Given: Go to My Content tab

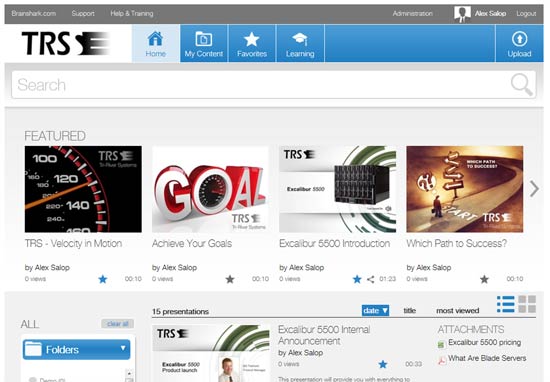Looking at the screenshot, I should coord(204,43).
